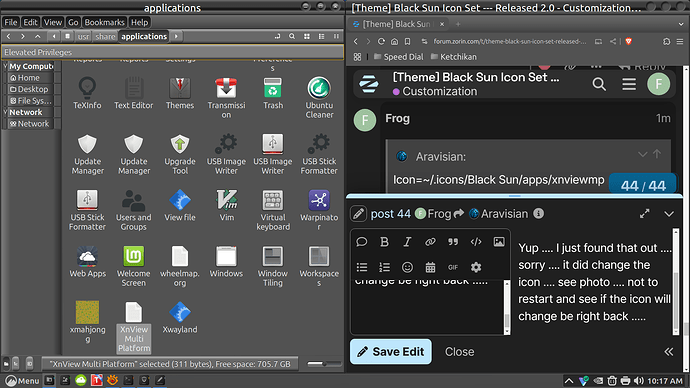Open the browser tab list dropdown
Image resolution: width=690 pixels, height=388 pixels.
(681, 24)
